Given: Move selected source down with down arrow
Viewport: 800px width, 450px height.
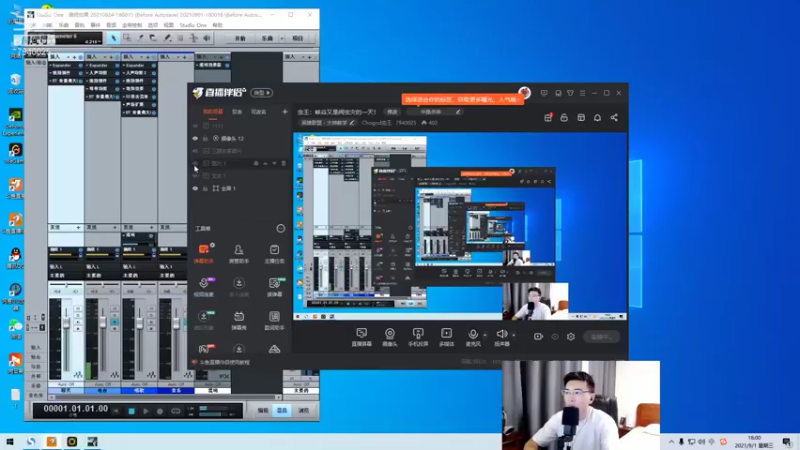Looking at the screenshot, I should tap(274, 163).
